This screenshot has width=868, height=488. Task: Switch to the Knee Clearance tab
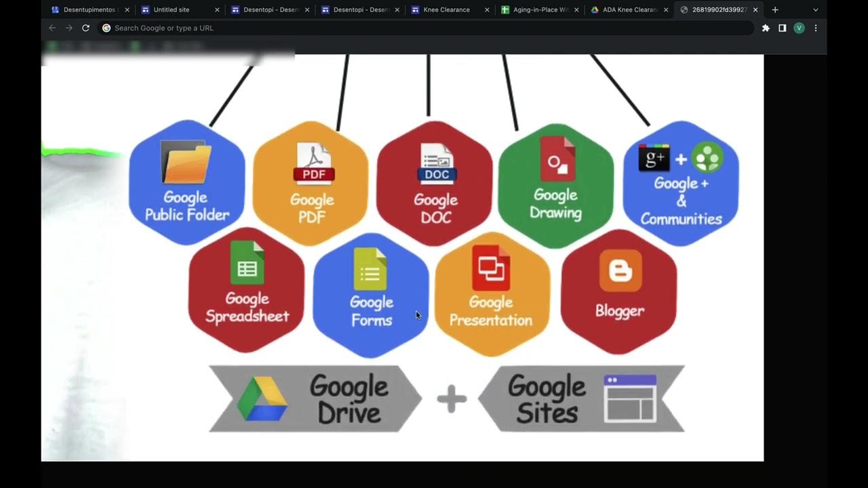pyautogui.click(x=450, y=9)
